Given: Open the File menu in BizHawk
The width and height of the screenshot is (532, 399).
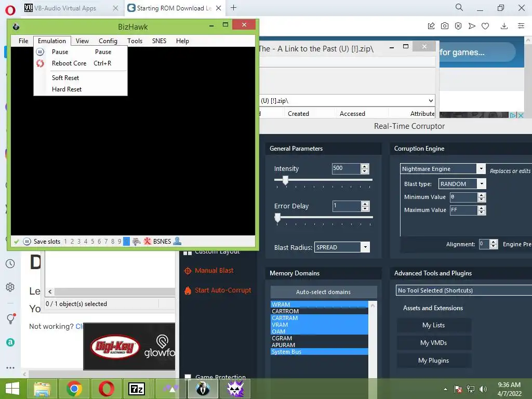Looking at the screenshot, I should click(x=23, y=41).
